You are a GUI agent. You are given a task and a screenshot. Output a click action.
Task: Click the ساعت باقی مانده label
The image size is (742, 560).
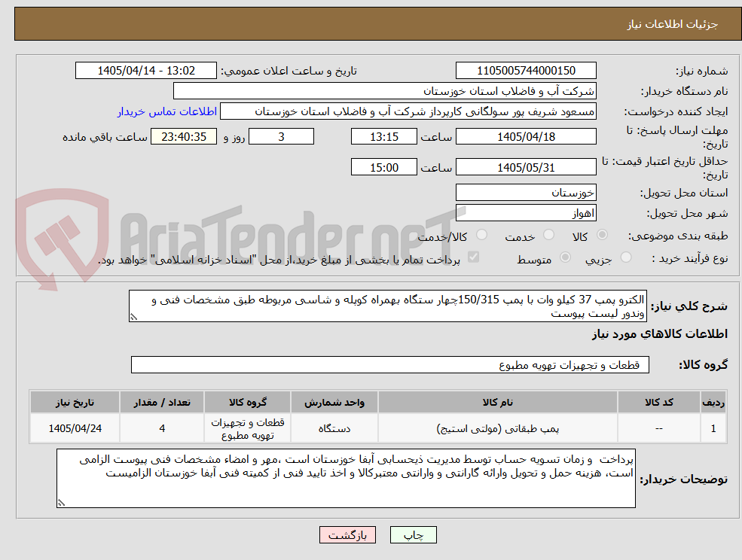105,137
